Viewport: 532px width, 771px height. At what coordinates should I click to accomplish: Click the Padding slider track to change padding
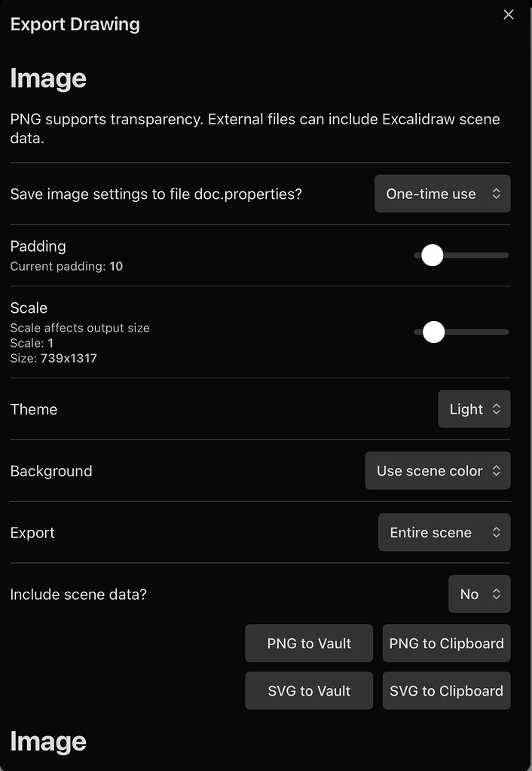pos(475,255)
